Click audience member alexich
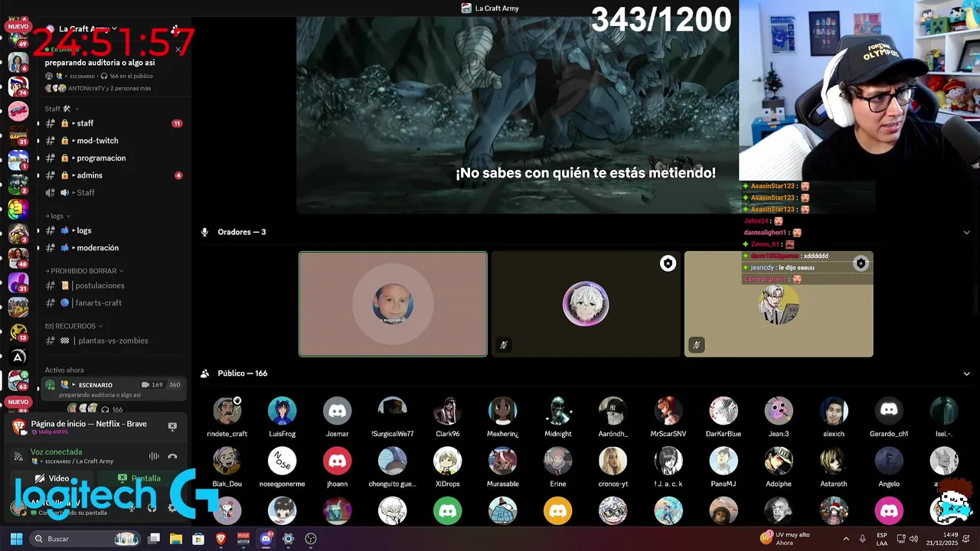Viewport: 980px width, 551px height. pyautogui.click(x=834, y=417)
